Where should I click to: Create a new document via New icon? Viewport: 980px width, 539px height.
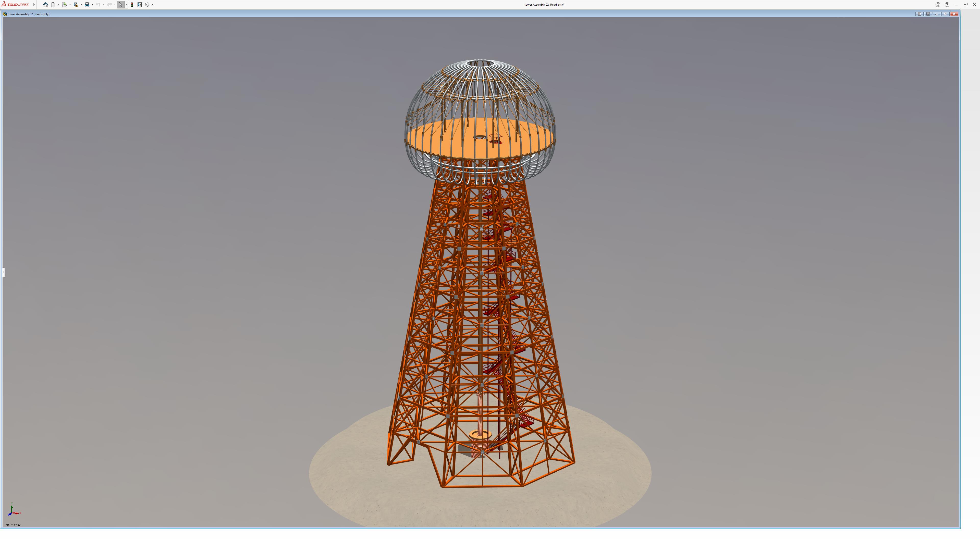point(54,5)
